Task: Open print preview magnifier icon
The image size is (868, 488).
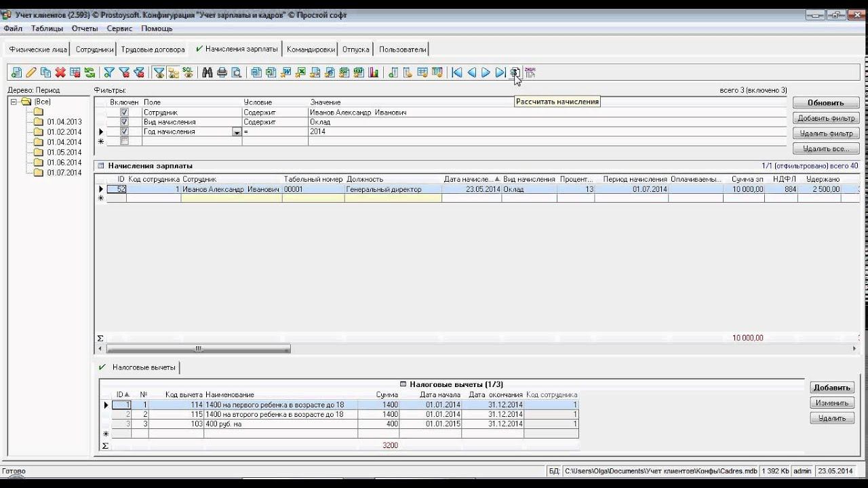Action: coord(237,73)
